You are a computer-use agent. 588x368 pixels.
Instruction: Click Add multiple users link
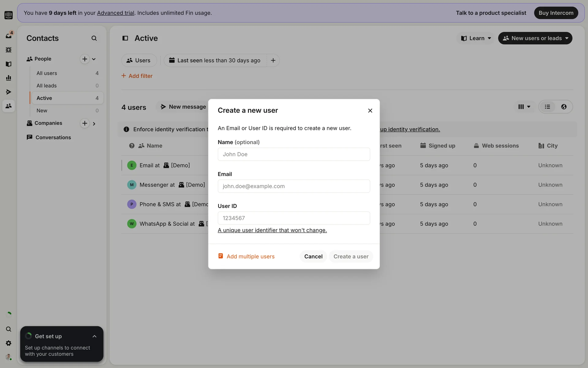(x=250, y=256)
